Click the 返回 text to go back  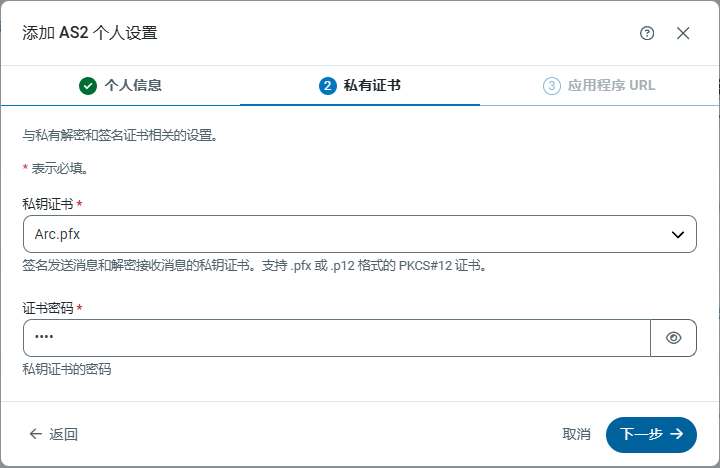(x=64, y=434)
